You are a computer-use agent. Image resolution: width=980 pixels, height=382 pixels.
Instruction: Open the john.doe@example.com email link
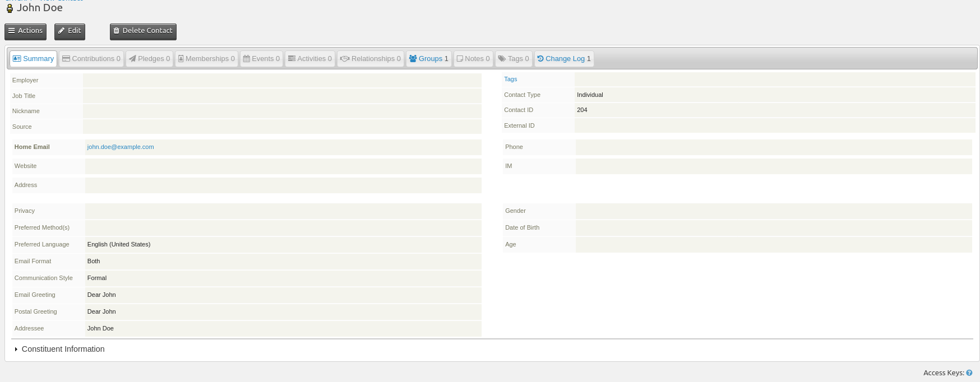coord(121,147)
